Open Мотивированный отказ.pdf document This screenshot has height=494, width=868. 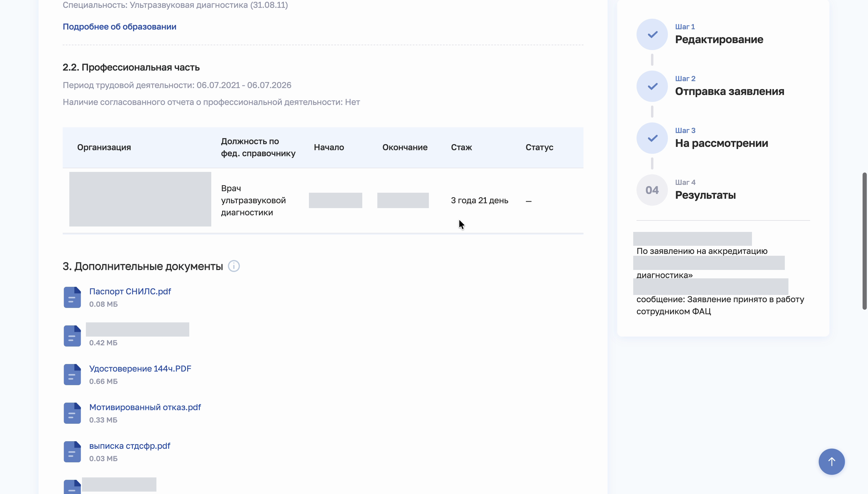pyautogui.click(x=145, y=407)
